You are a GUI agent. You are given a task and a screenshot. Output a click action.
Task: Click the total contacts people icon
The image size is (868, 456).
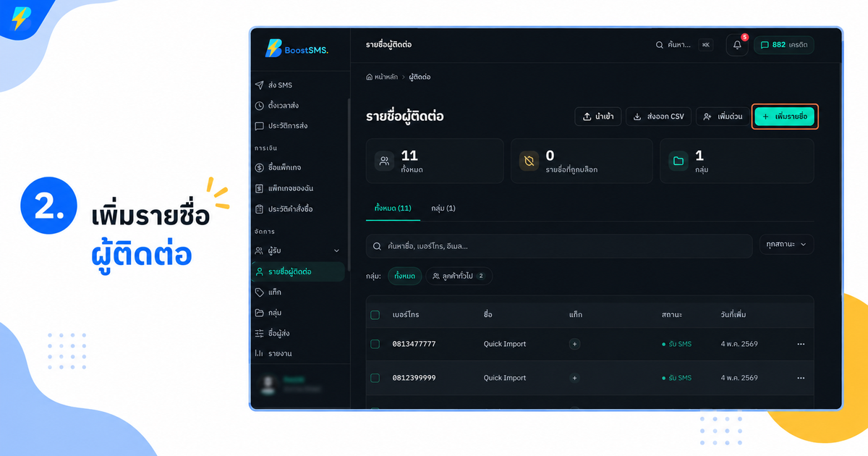[x=385, y=161]
